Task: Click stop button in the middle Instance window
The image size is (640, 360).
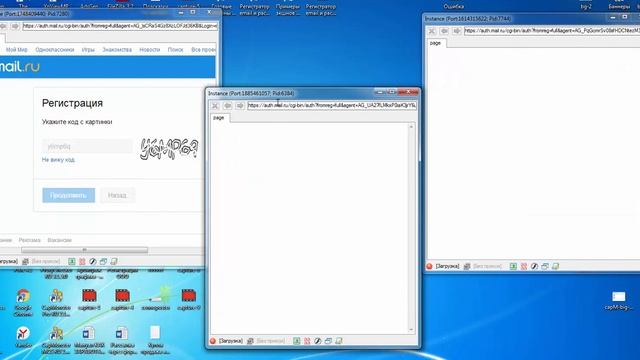Action: click(x=215, y=106)
